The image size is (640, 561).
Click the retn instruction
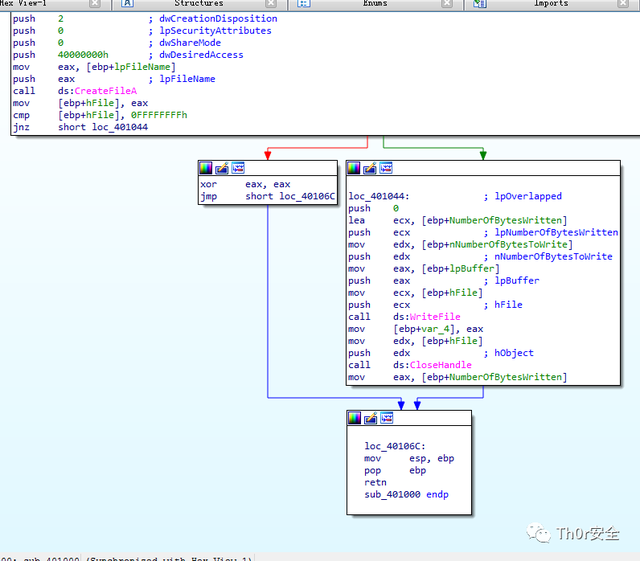coord(376,483)
